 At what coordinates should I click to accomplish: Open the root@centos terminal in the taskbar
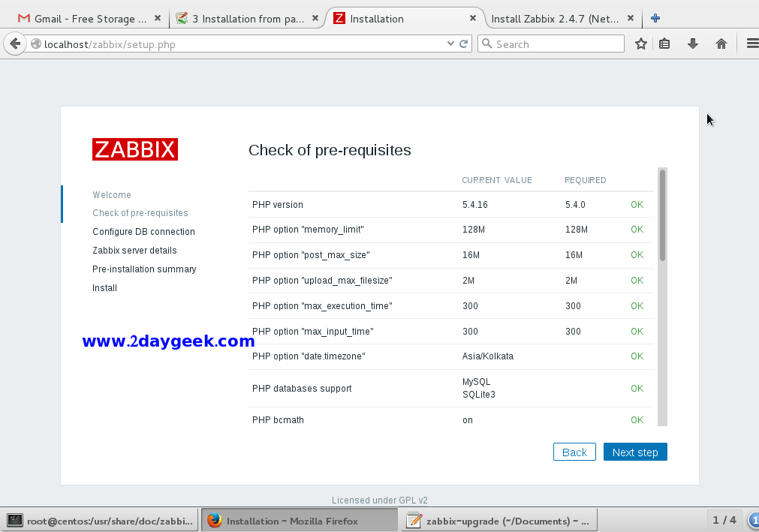pyautogui.click(x=100, y=521)
